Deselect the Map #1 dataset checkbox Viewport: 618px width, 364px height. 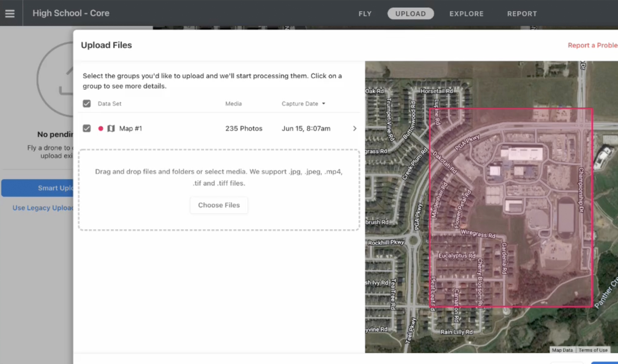point(87,128)
